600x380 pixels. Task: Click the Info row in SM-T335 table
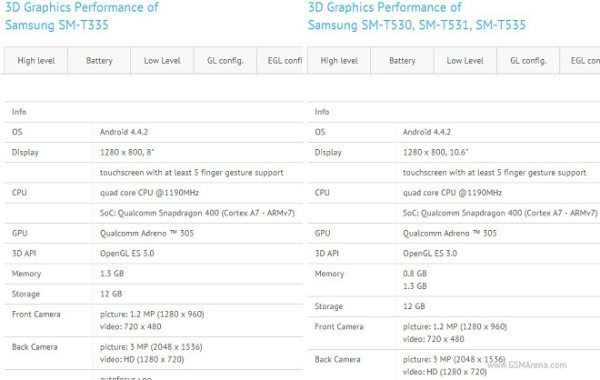(x=154, y=112)
